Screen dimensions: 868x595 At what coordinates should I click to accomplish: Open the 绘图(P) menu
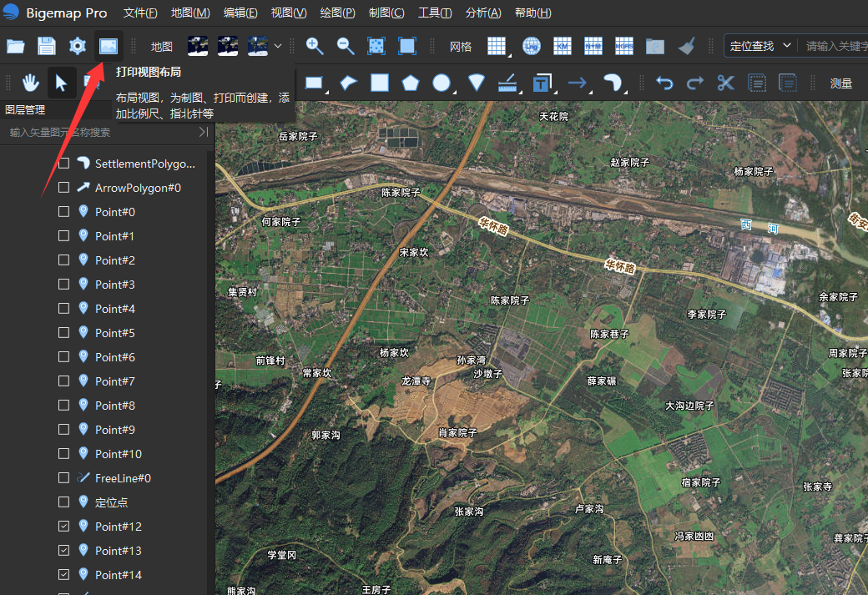338,13
